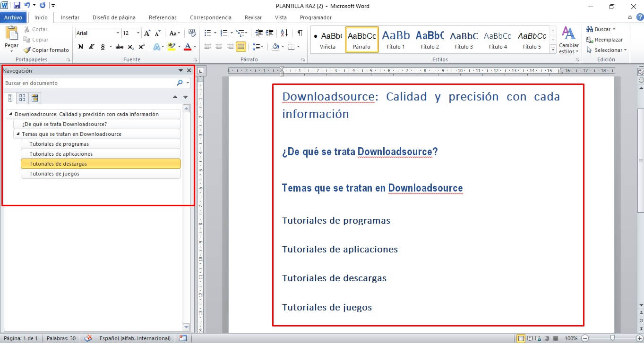Click the Español language status indicator

[x=135, y=338]
